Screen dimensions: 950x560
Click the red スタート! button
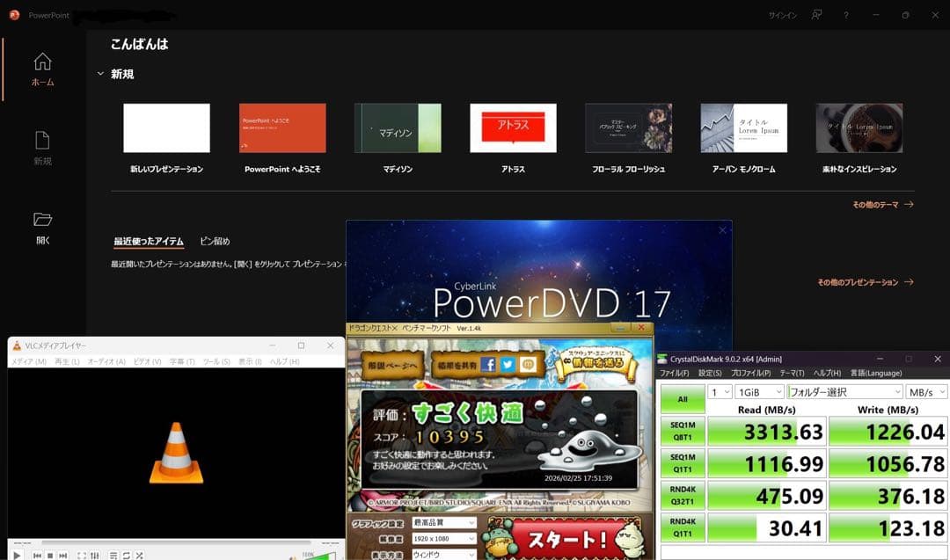point(566,538)
